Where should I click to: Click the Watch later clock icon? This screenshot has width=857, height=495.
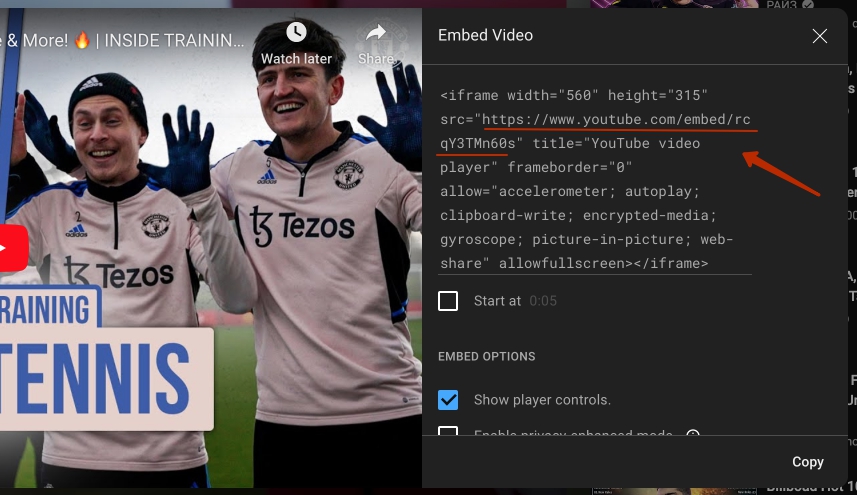pos(296,34)
